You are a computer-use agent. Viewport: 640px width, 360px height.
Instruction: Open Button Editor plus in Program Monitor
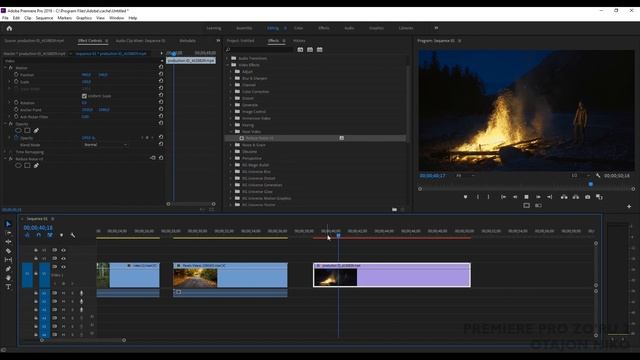629,207
